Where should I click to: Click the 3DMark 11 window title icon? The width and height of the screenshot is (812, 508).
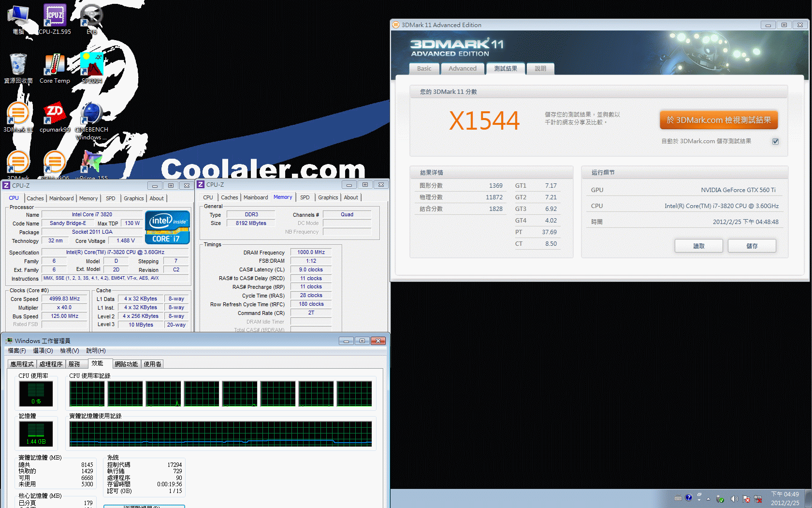click(x=396, y=25)
